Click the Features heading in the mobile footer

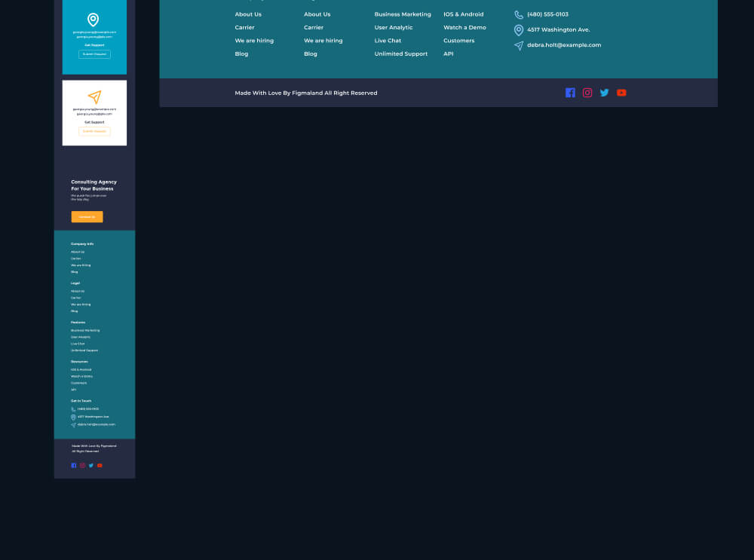(x=78, y=323)
